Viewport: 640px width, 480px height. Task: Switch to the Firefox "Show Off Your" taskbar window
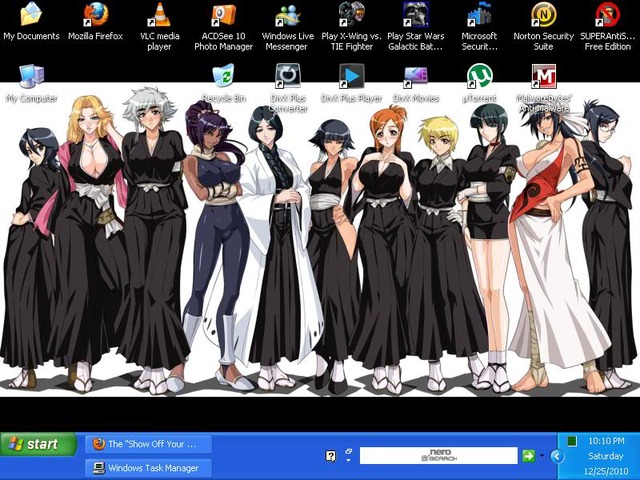148,444
